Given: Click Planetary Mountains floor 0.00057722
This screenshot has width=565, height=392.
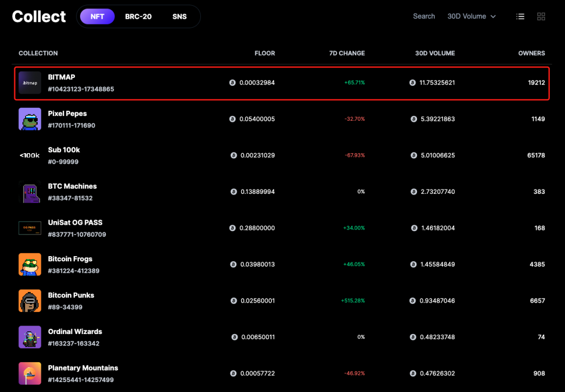Looking at the screenshot, I should pyautogui.click(x=257, y=374).
